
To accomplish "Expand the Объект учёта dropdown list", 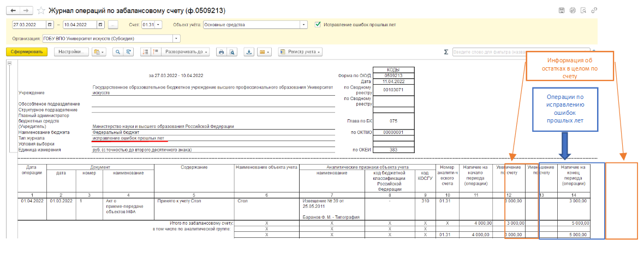I will (303, 25).
